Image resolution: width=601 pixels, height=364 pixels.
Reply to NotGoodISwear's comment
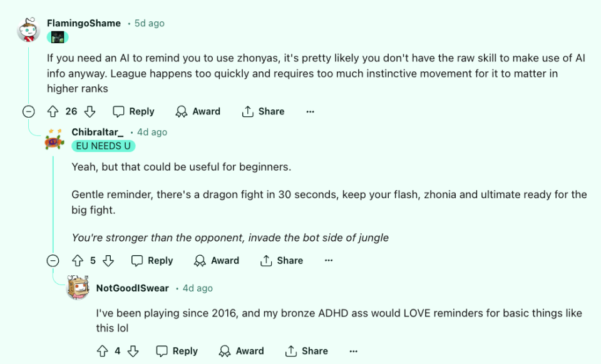[x=177, y=351]
